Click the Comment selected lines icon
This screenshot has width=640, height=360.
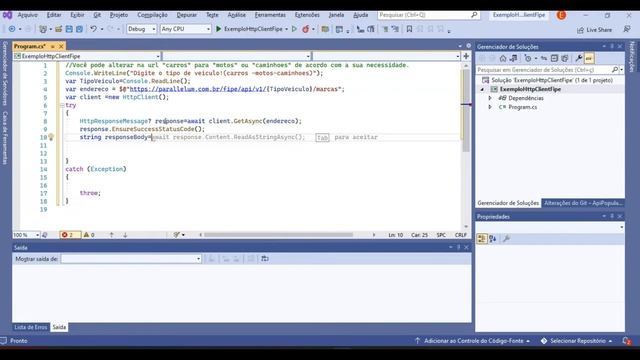click(385, 29)
